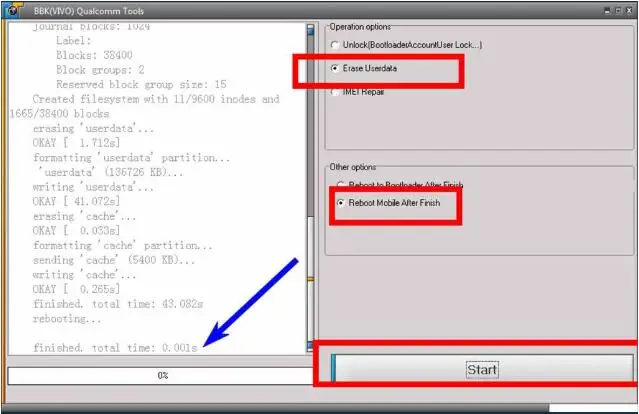Viewport: 639px width, 414px height.
Task: Click log line "Reserved block group size: 15"
Action: click(x=141, y=85)
